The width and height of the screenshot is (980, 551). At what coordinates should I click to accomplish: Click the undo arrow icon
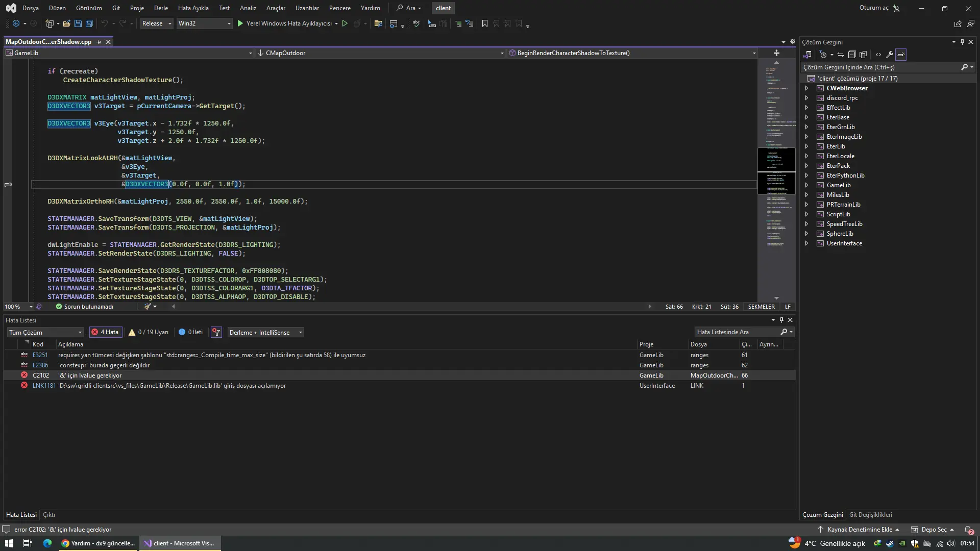click(105, 23)
